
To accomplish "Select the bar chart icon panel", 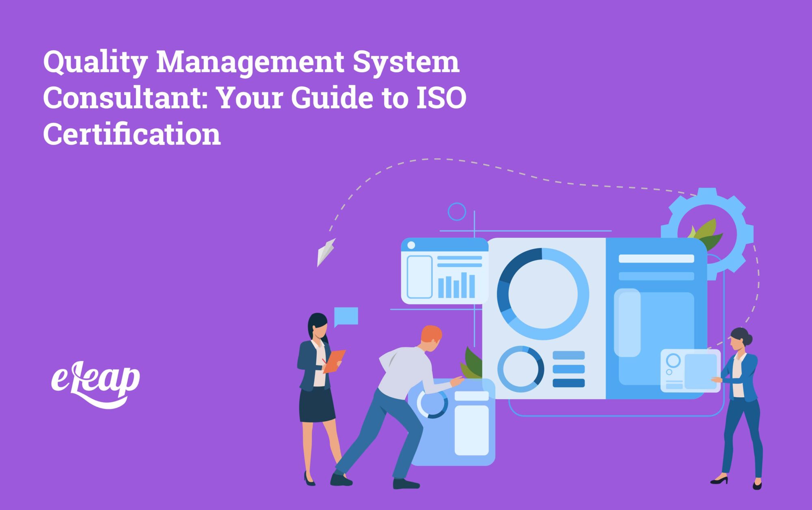I will (457, 286).
